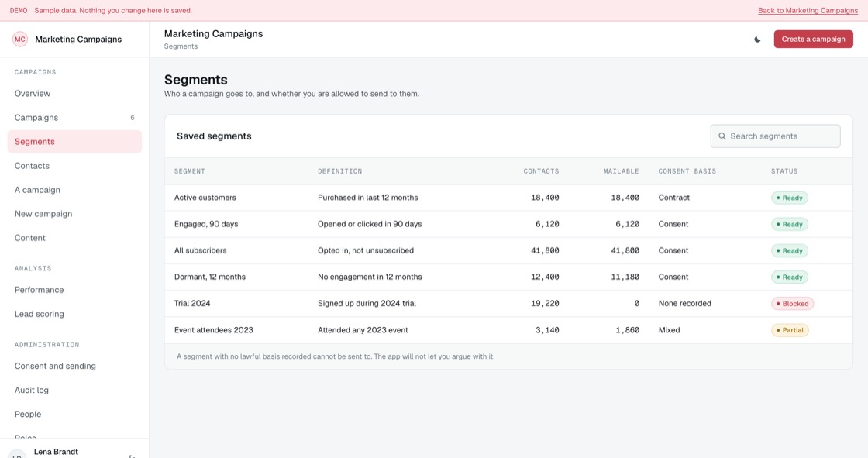Image resolution: width=868 pixels, height=458 pixels.
Task: Follow Back to Marketing Campaigns link
Action: 808,11
